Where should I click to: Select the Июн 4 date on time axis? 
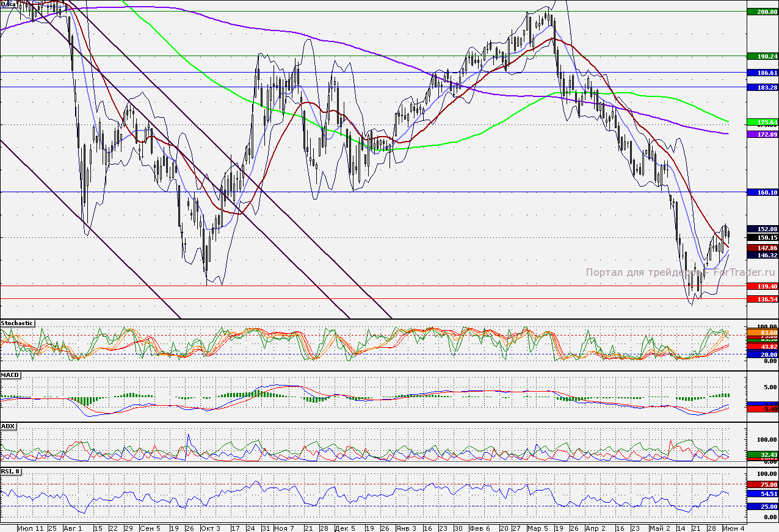[x=733, y=528]
